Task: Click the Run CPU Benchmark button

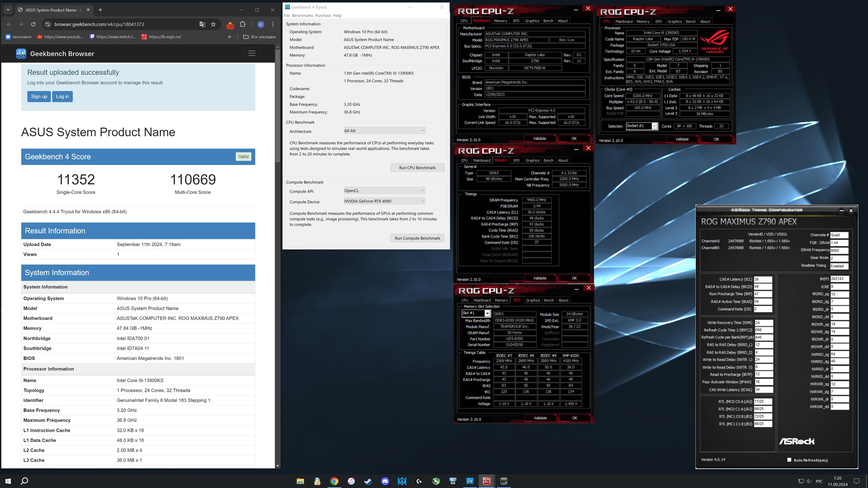Action: (x=417, y=168)
